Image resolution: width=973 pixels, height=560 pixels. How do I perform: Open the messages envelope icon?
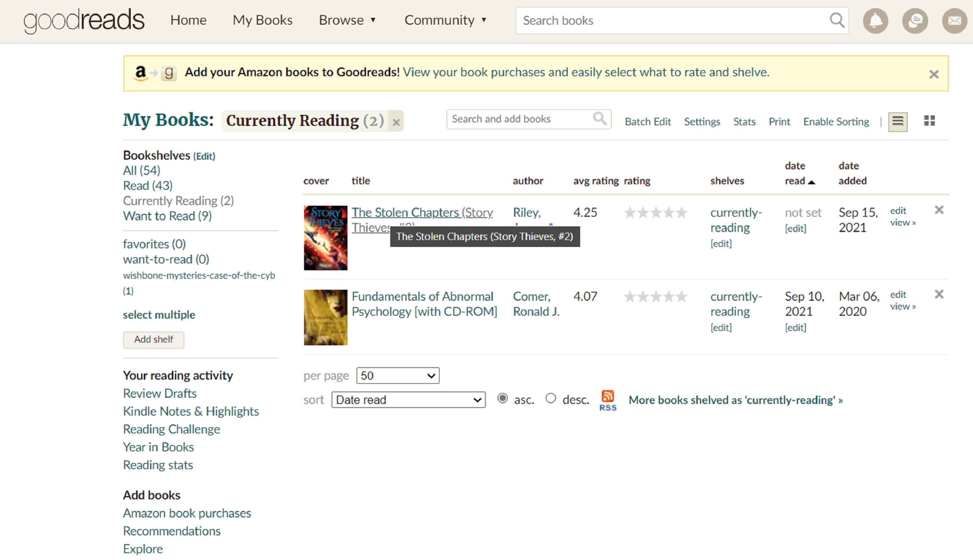(955, 21)
